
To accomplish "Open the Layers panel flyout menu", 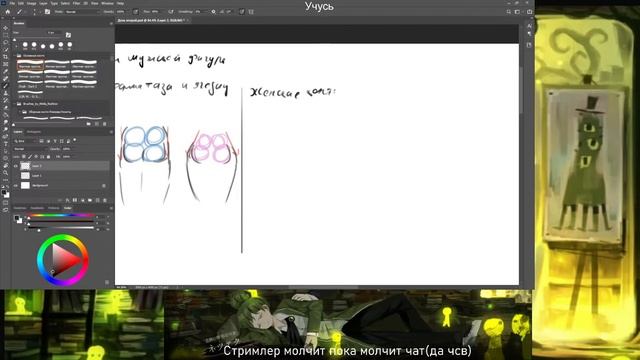I will click(x=111, y=132).
